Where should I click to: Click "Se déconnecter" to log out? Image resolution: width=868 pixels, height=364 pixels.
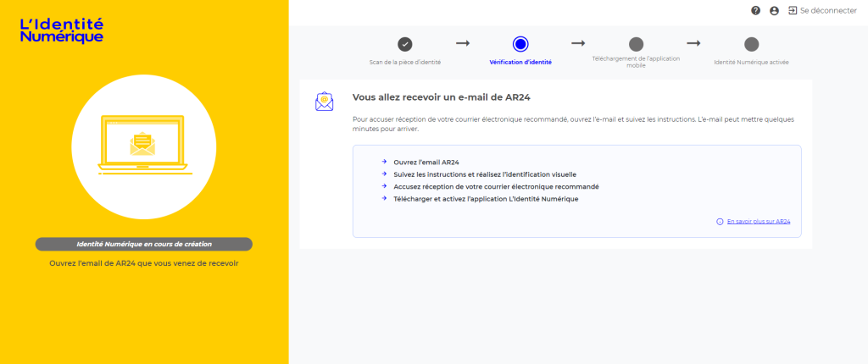(x=828, y=10)
